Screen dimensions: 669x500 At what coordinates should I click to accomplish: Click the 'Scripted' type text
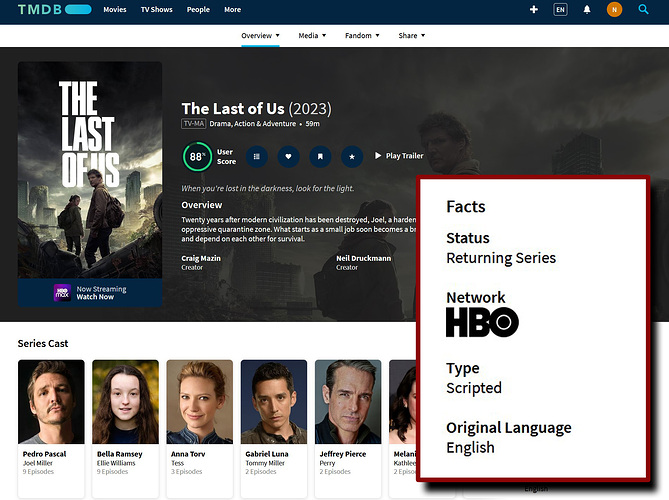474,388
